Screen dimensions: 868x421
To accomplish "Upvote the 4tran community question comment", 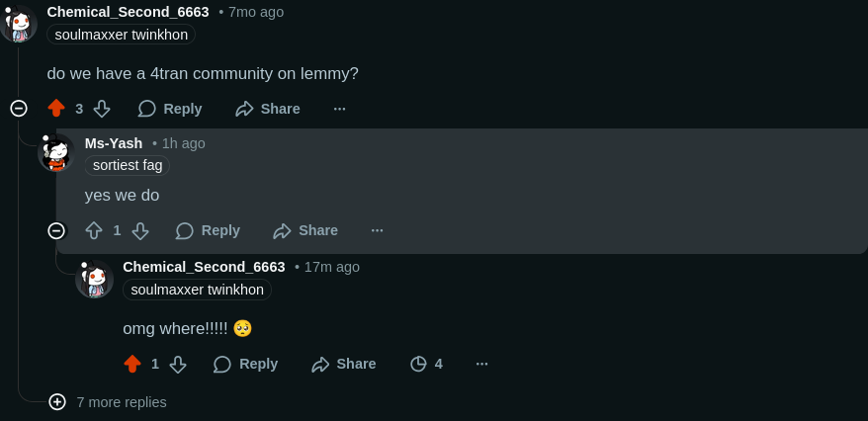I will click(56, 109).
